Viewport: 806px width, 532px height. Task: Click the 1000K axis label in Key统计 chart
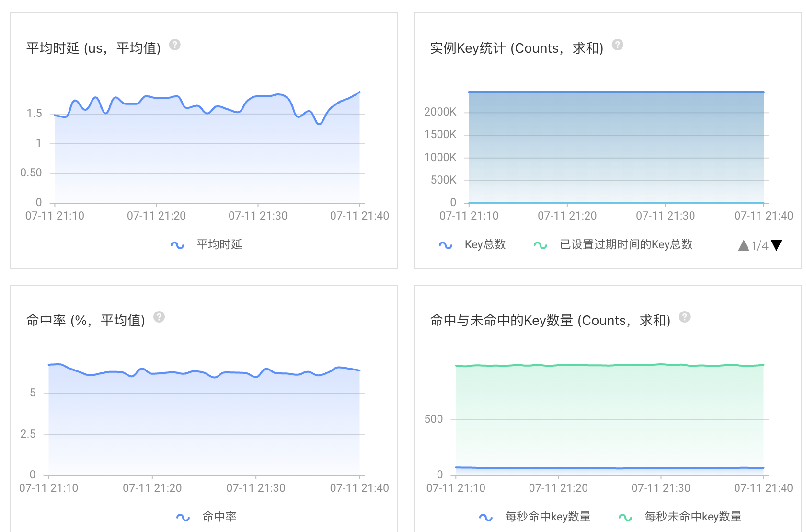click(440, 157)
